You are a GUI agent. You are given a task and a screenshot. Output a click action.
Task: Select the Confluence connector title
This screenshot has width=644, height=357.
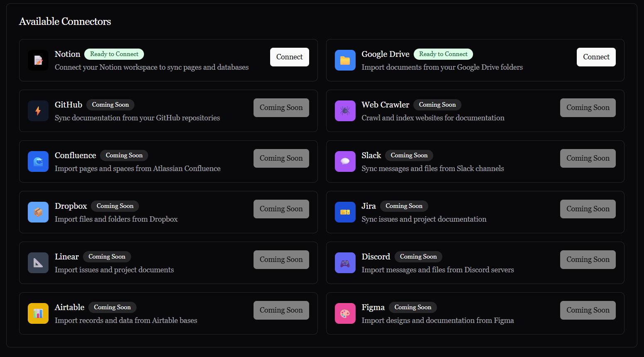pyautogui.click(x=76, y=155)
